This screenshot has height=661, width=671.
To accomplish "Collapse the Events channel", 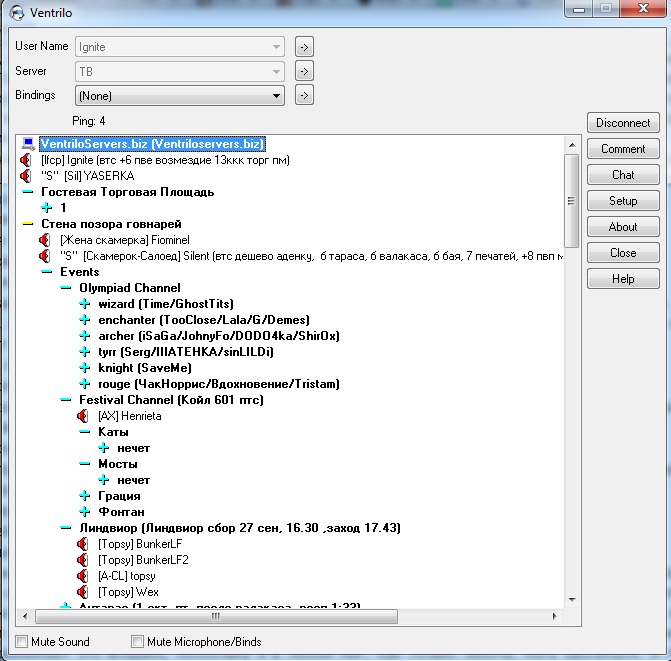I will pyautogui.click(x=47, y=272).
